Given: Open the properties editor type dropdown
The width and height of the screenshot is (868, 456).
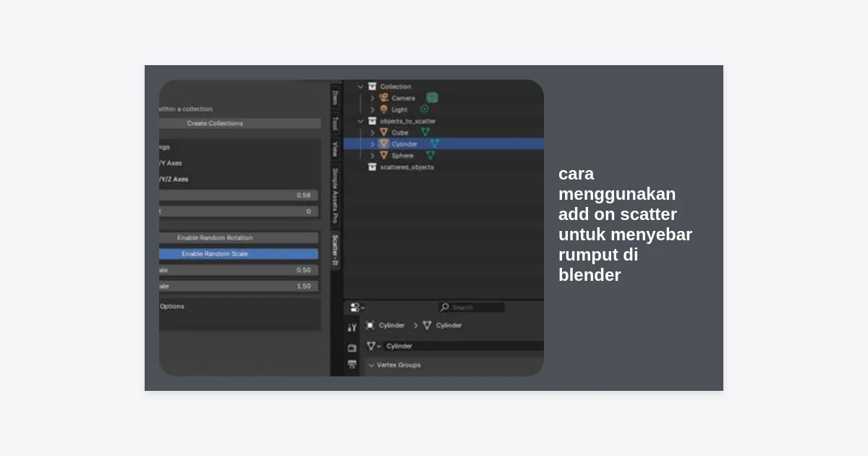Looking at the screenshot, I should coord(357,308).
